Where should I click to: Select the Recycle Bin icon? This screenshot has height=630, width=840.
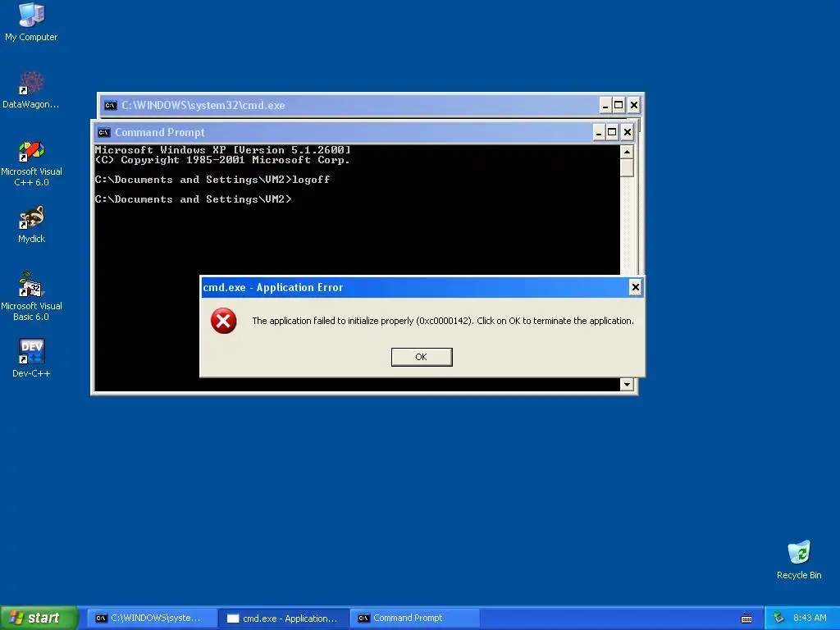click(799, 559)
